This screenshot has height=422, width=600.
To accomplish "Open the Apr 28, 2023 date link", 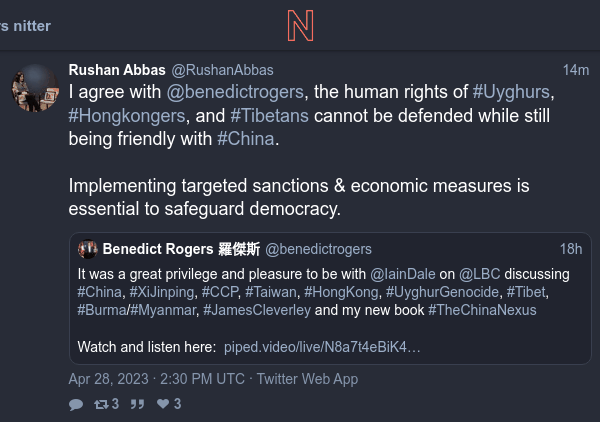I will [156, 379].
